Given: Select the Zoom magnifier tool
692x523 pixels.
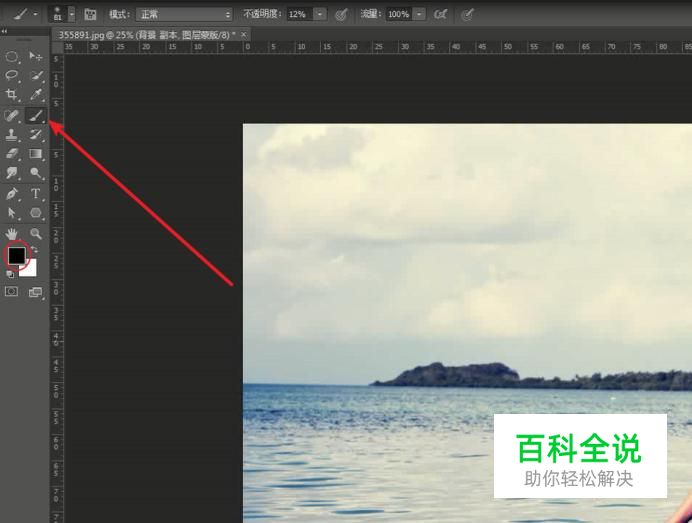Looking at the screenshot, I should coord(36,232).
